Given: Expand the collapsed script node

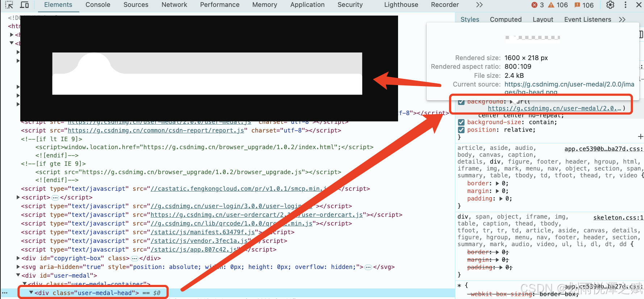Looking at the screenshot, I should (x=18, y=197).
